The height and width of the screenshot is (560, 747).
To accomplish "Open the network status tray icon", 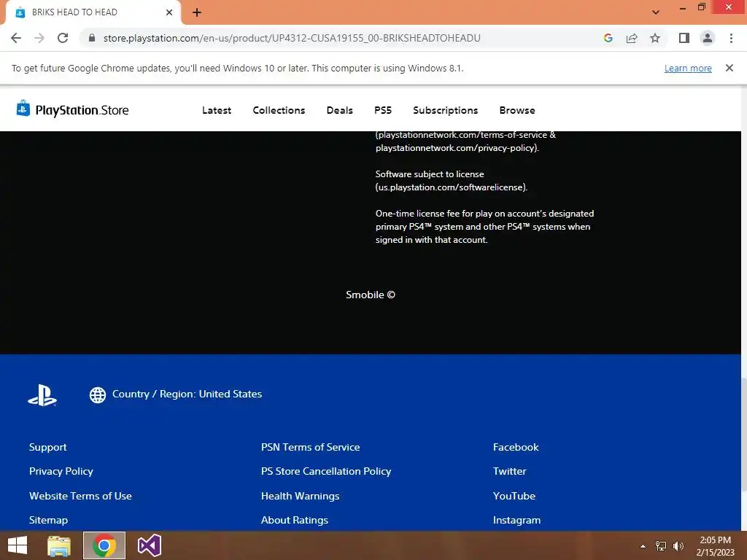I will pos(661,545).
